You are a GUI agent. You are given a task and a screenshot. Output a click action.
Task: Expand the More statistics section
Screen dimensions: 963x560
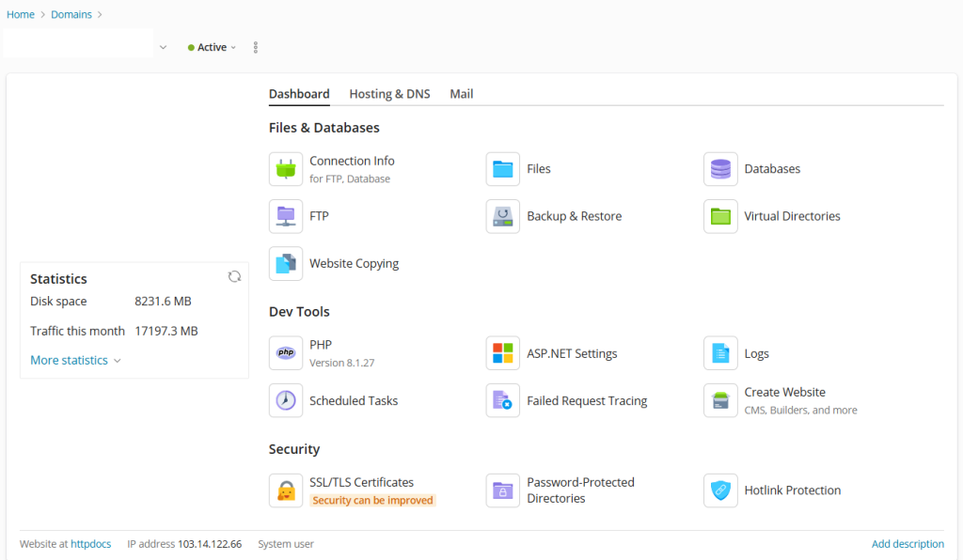(x=75, y=360)
